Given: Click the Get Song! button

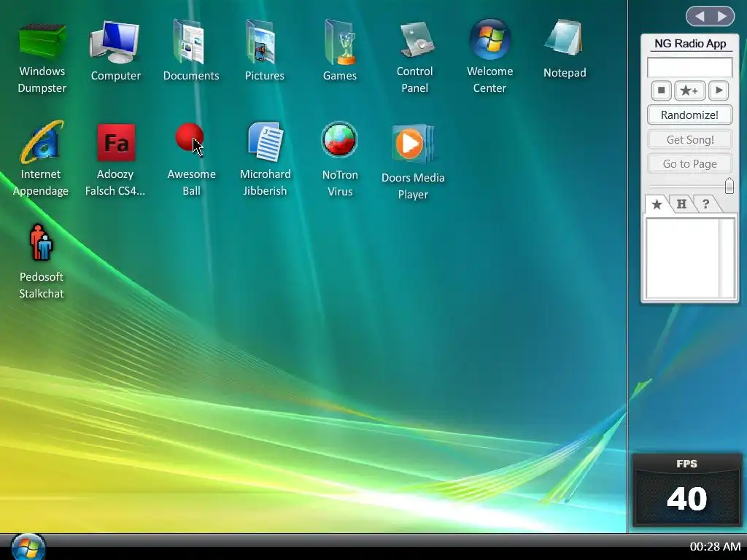Looking at the screenshot, I should (689, 139).
